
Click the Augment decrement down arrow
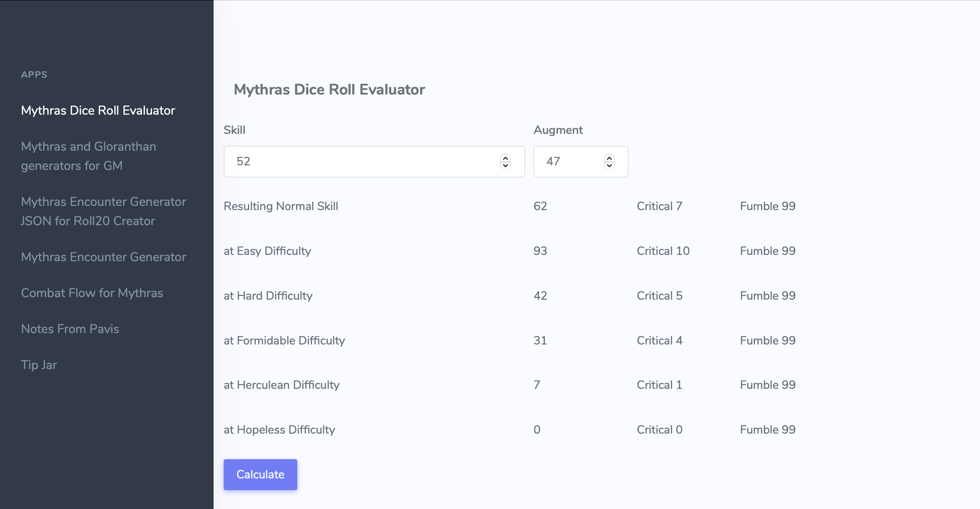[x=609, y=165]
